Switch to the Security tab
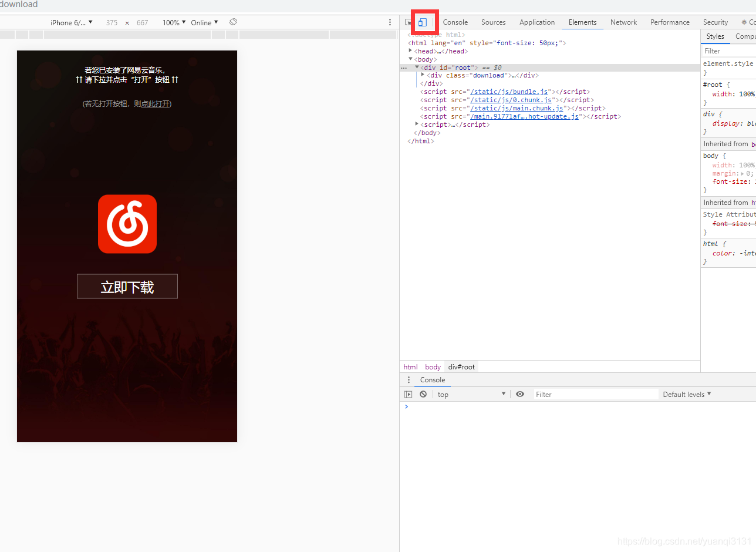This screenshot has height=552, width=756. 716,22
